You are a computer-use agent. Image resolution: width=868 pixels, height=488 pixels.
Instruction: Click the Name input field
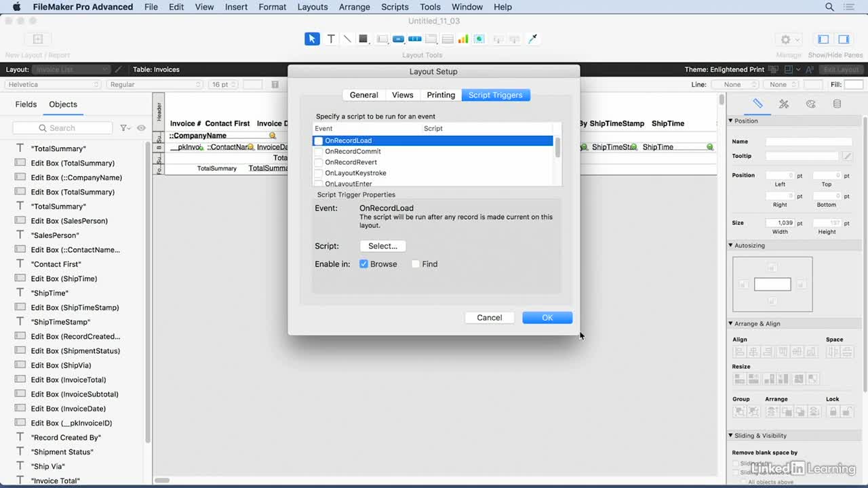[x=809, y=142]
